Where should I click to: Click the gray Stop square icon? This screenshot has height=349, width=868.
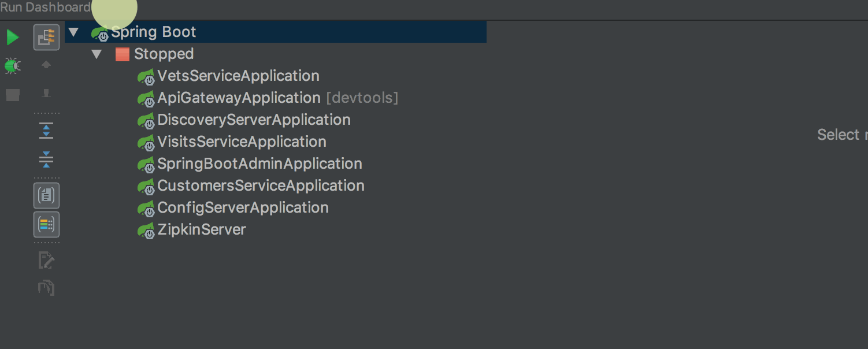pos(13,95)
